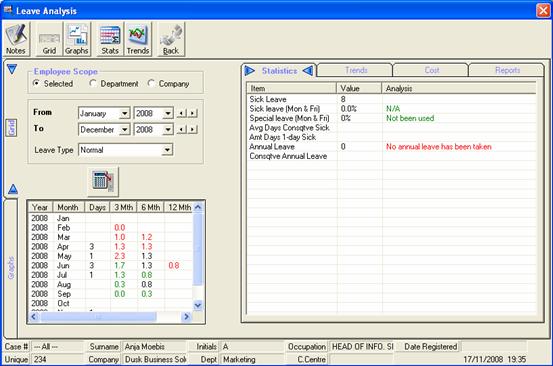The height and width of the screenshot is (366, 553).
Task: Switch to the Statistics tab
Action: [x=279, y=71]
